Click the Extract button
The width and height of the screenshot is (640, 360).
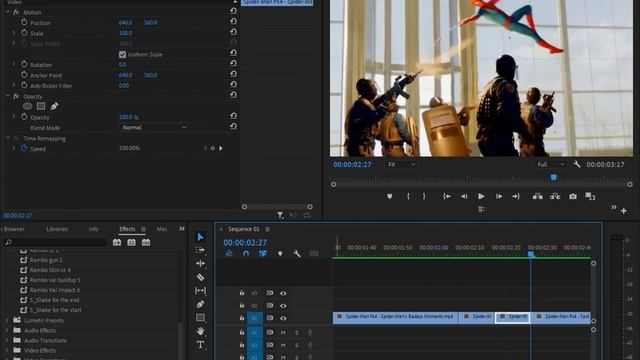tap(555, 196)
